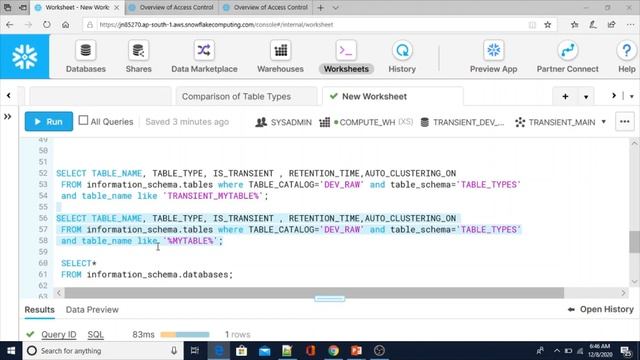
Task: Add a new worksheet tab
Action: pos(565,97)
